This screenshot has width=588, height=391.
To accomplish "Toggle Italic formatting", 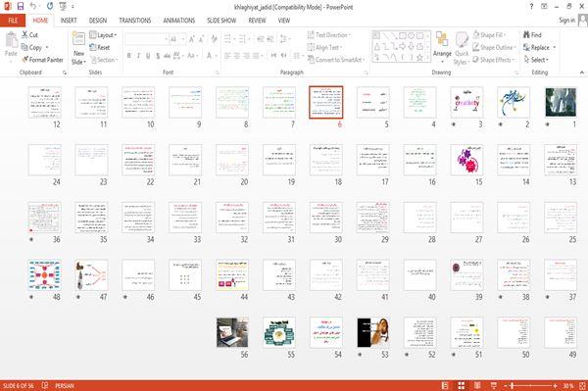I will point(138,56).
